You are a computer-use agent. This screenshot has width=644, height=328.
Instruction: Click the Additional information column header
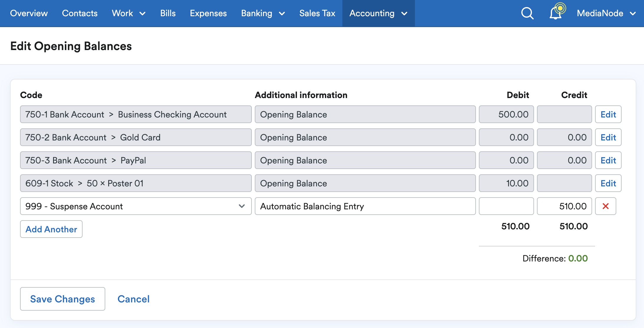pyautogui.click(x=301, y=95)
